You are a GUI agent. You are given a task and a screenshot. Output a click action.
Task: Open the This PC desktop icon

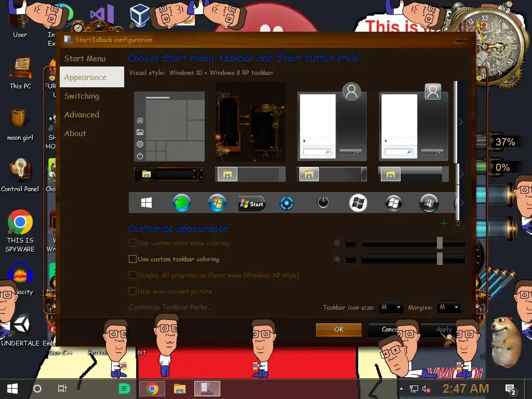click(x=20, y=73)
